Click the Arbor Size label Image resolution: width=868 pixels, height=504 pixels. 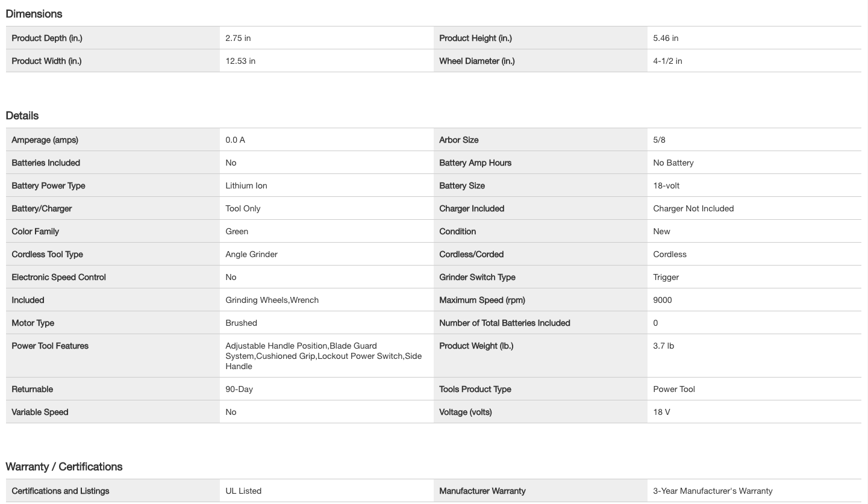459,140
